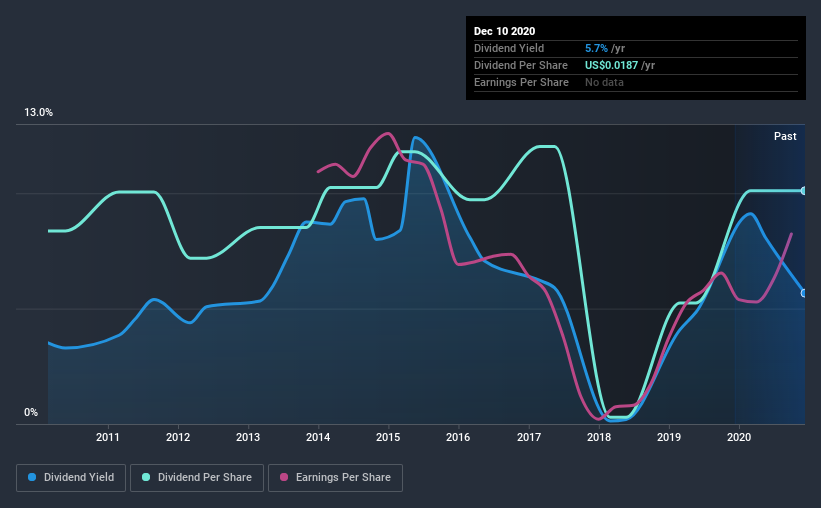Toggle the Earnings Per Share legend button
Viewport: 821px width, 508px height.
point(335,478)
